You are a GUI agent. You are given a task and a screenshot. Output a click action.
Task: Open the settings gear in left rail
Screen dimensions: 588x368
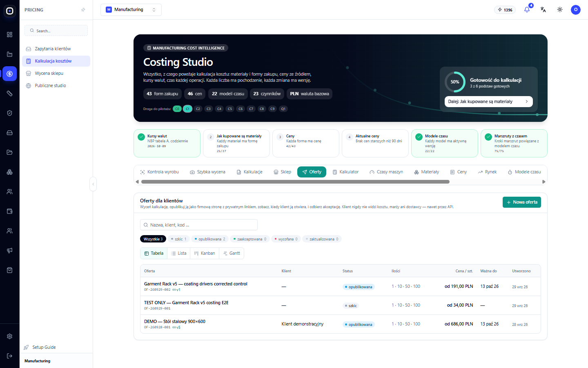10,337
